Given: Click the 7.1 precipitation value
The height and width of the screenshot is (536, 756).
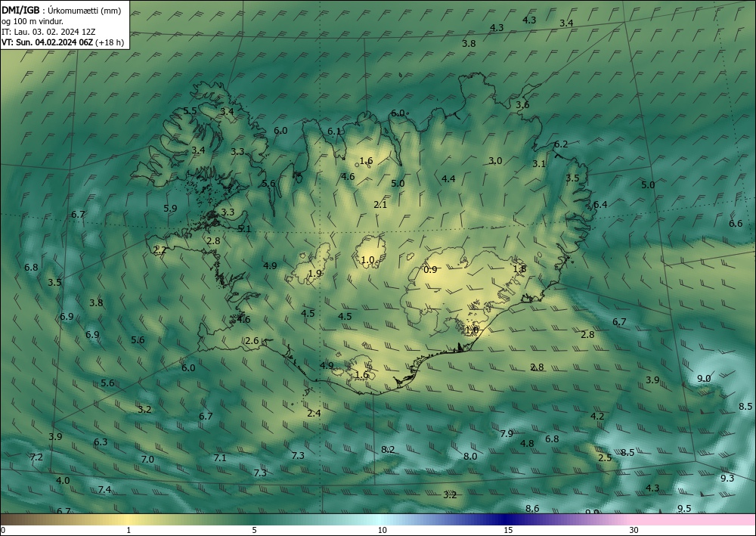Looking at the screenshot, I should 220,457.
